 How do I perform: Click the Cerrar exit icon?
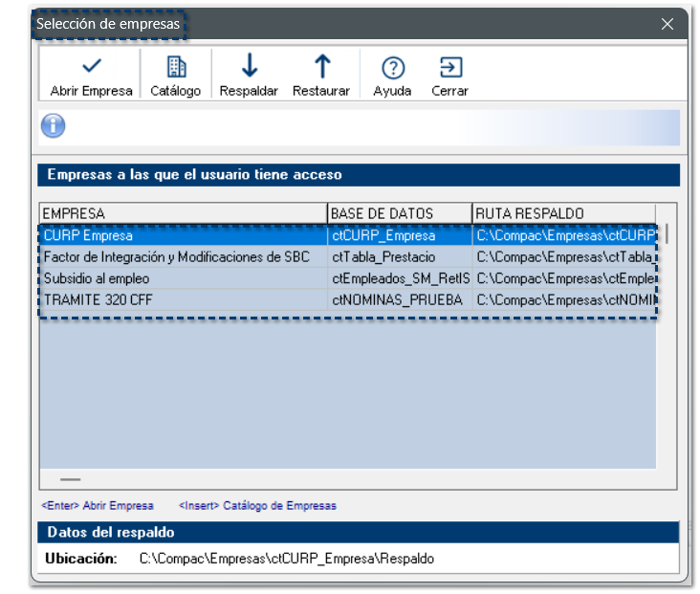click(x=449, y=67)
